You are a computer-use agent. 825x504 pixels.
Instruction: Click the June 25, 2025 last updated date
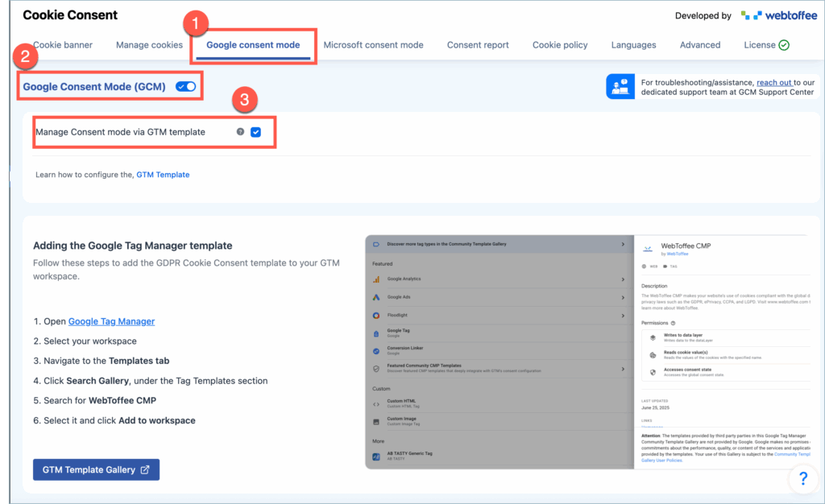point(656,408)
